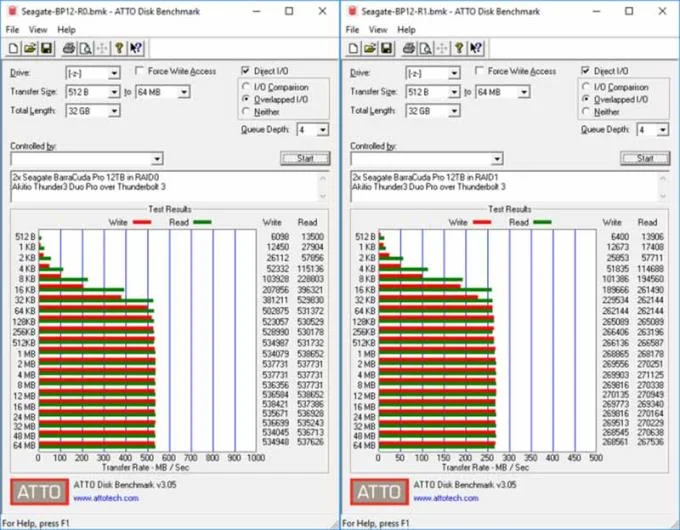
Task: Click green Read legend swatch in RAID1 window
Action: pyautogui.click(x=542, y=222)
